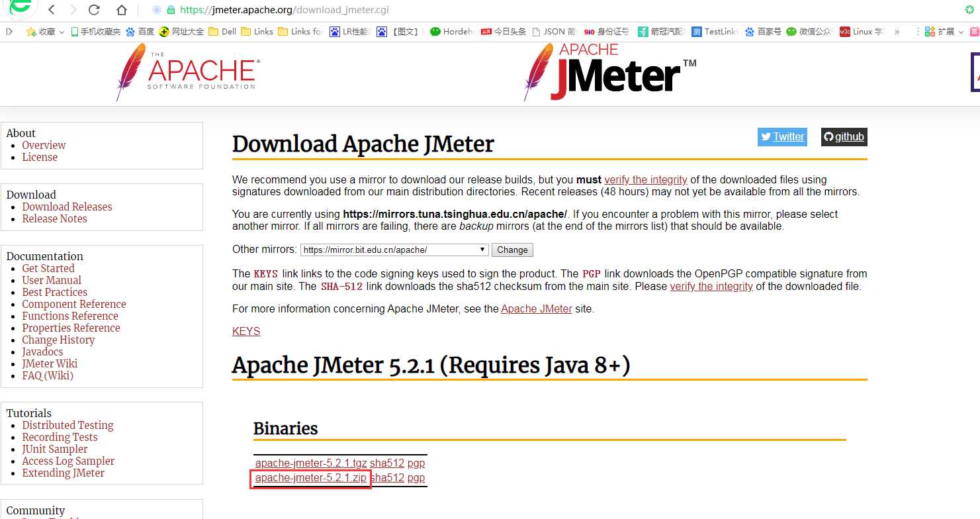Open Component Reference sidebar link

coord(74,304)
